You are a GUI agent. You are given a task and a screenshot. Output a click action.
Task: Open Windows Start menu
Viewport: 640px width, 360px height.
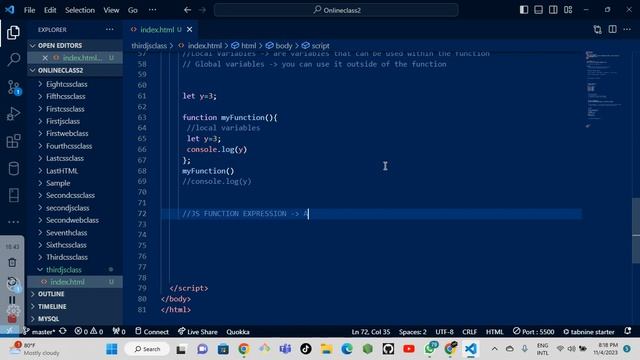click(x=111, y=349)
